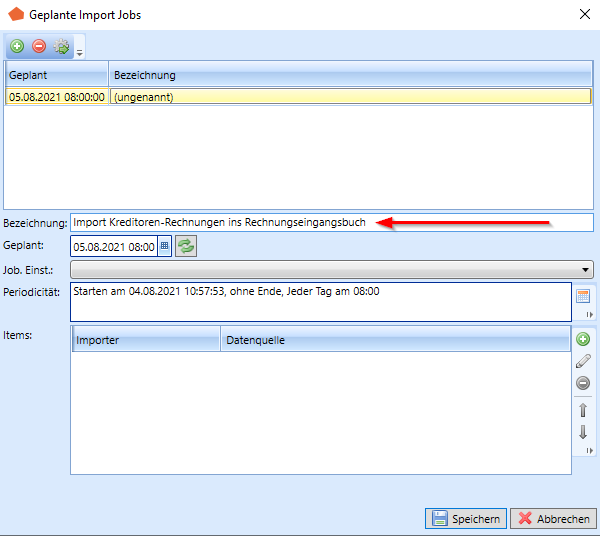Screen dimensions: 600x536
Task: Close the Geplante Import Jobs window
Action: 585,15
